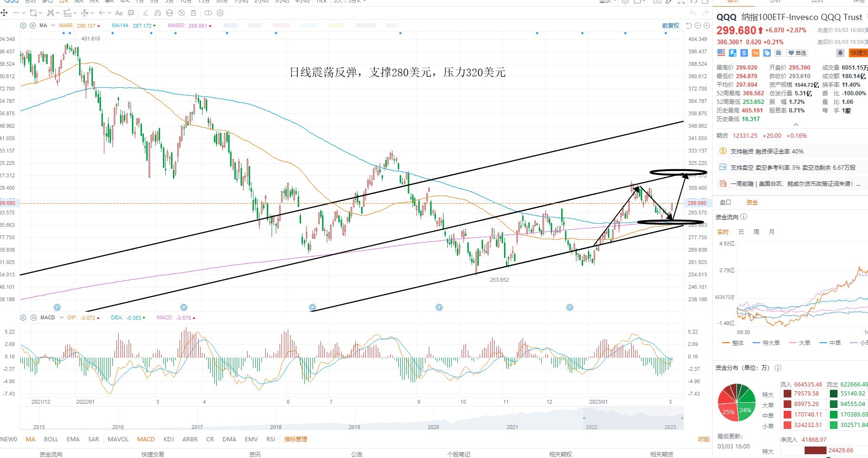Image resolution: width=868 pixels, height=458 pixels.
Task: Select the crosshair move cursor tool
Action: click(x=4, y=13)
